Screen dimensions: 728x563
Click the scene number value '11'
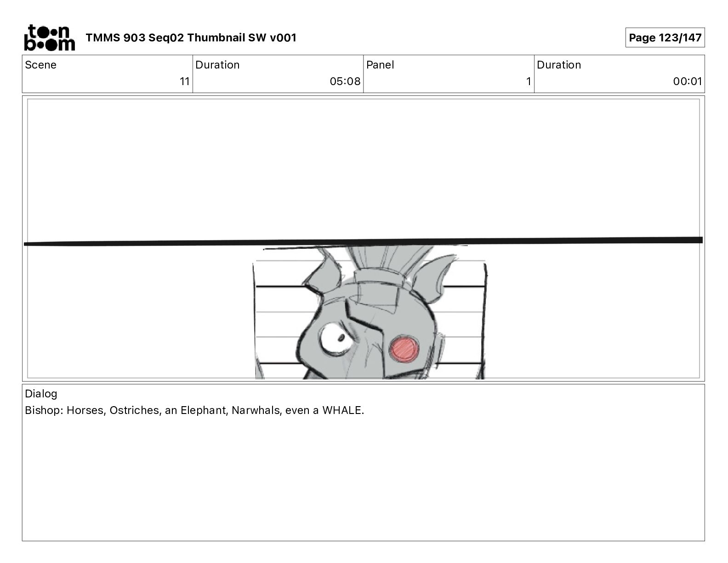click(x=184, y=82)
